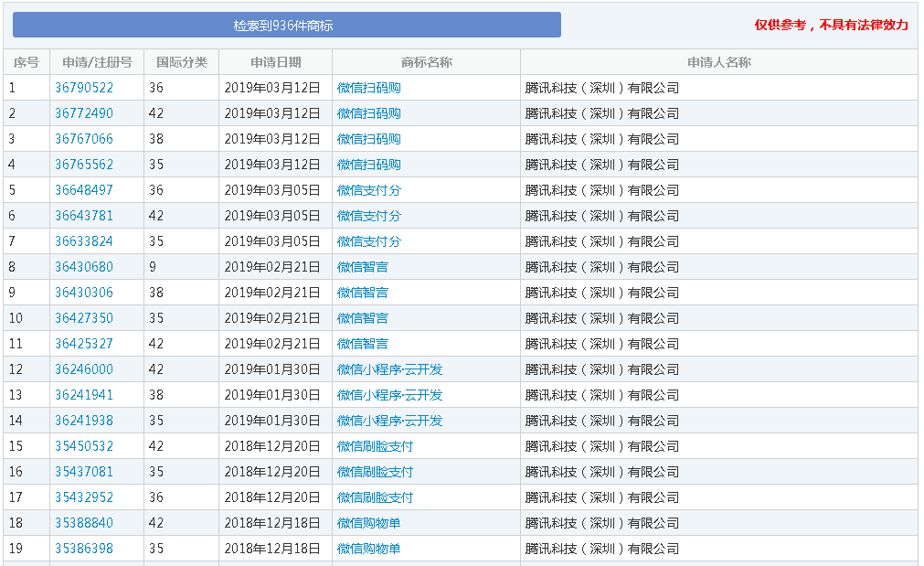
Task: Open registration number 36241938
Action: (x=84, y=421)
